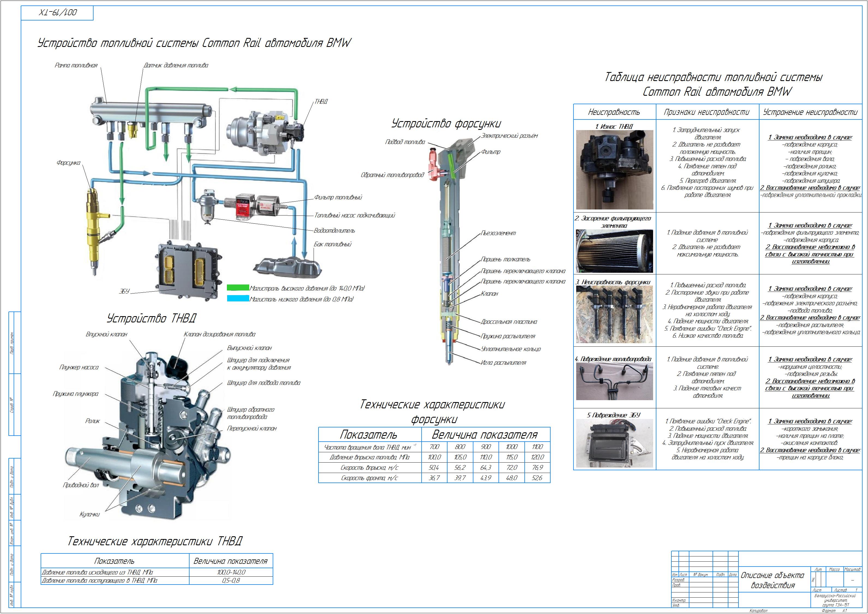The height and width of the screenshot is (614, 868).
Task: Click the 'Поршень толкатель' label
Action: [x=506, y=259]
